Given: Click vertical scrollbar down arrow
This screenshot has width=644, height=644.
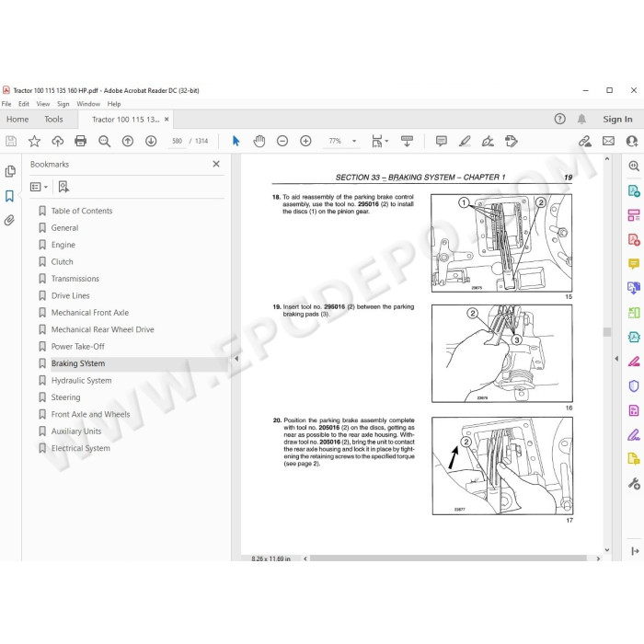Looking at the screenshot, I should [x=607, y=550].
